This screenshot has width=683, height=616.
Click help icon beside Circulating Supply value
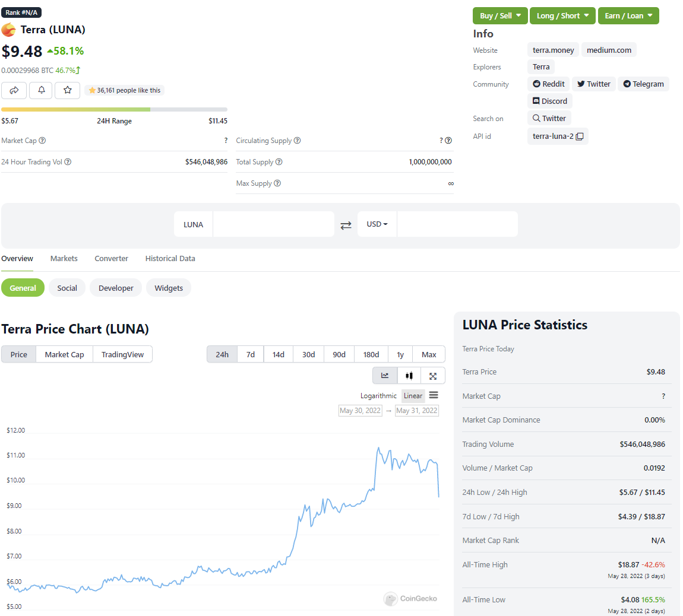(448, 141)
